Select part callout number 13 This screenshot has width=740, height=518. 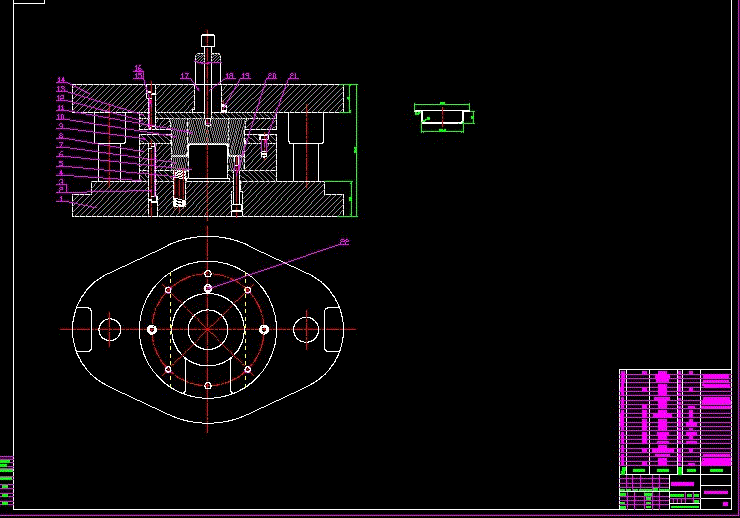click(61, 89)
